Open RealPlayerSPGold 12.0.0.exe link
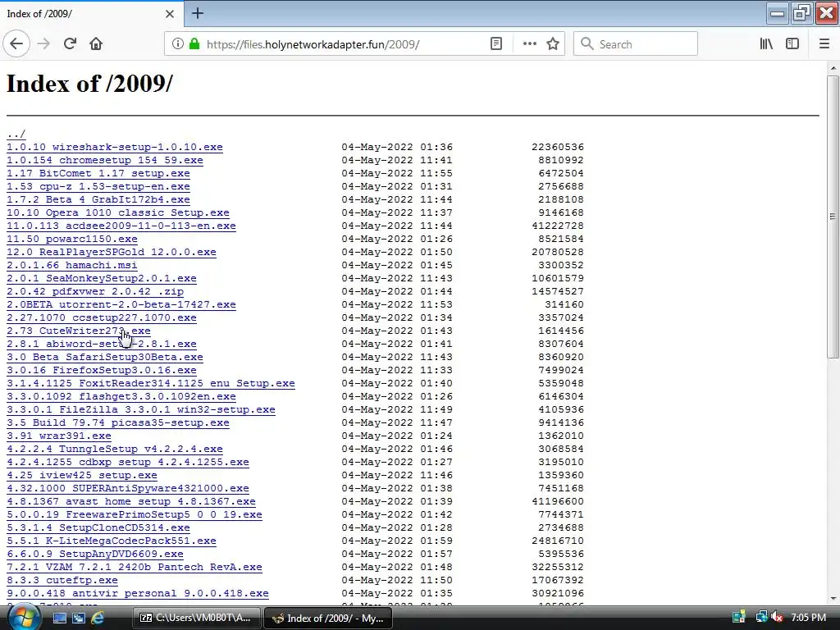840x630 pixels. pyautogui.click(x=112, y=252)
